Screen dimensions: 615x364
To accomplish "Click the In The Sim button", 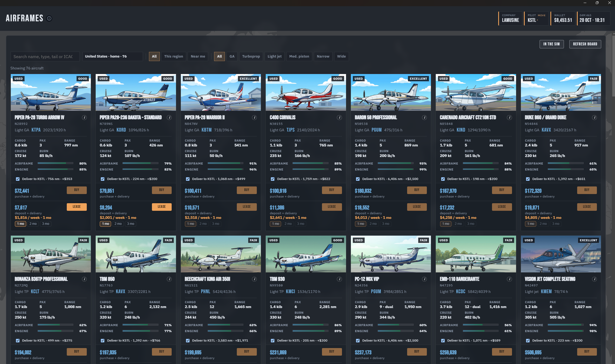I will [x=551, y=44].
